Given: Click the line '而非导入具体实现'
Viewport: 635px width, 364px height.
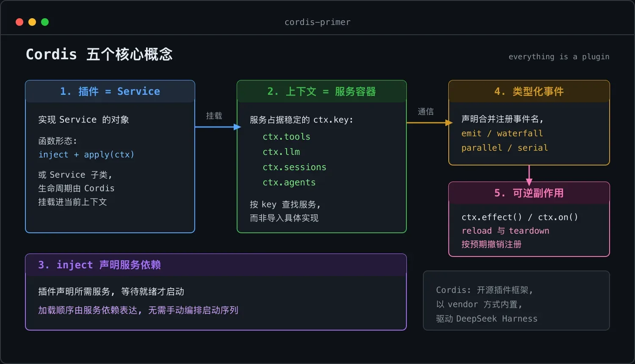Looking at the screenshot, I should [x=284, y=218].
